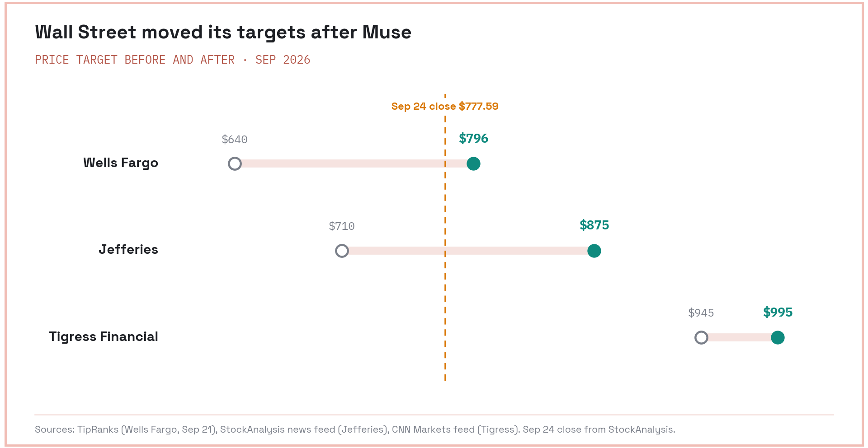Click the hollow Wells Fargo $640 marker

click(235, 163)
